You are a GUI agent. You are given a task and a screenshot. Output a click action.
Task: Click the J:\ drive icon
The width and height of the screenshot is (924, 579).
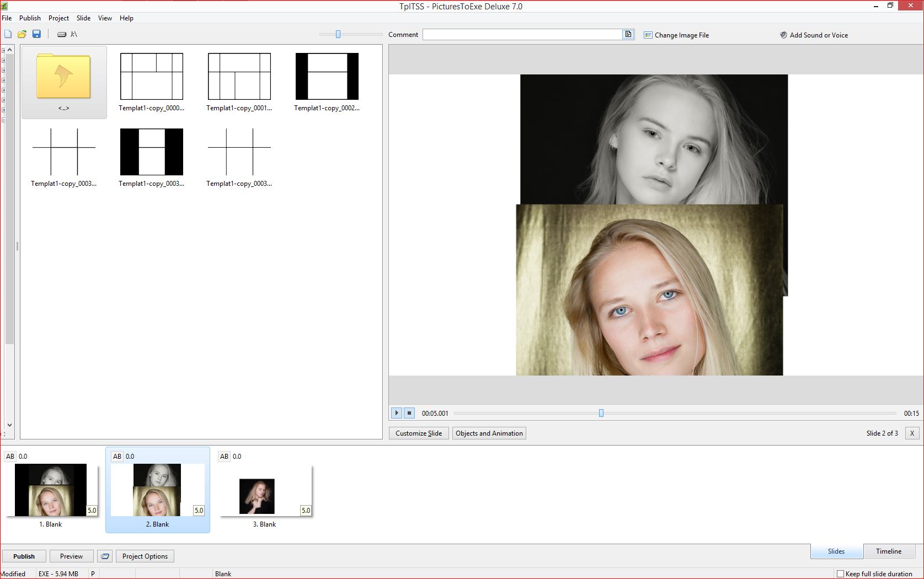62,34
